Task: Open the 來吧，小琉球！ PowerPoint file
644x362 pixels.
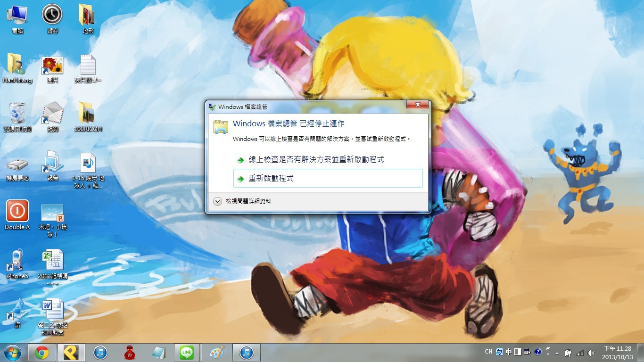Action: (x=52, y=220)
